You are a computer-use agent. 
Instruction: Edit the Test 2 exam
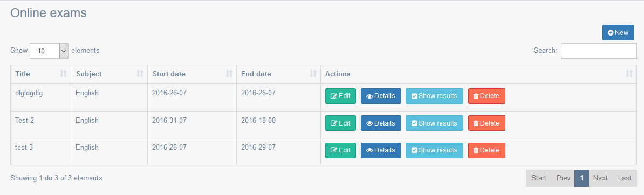(340, 123)
